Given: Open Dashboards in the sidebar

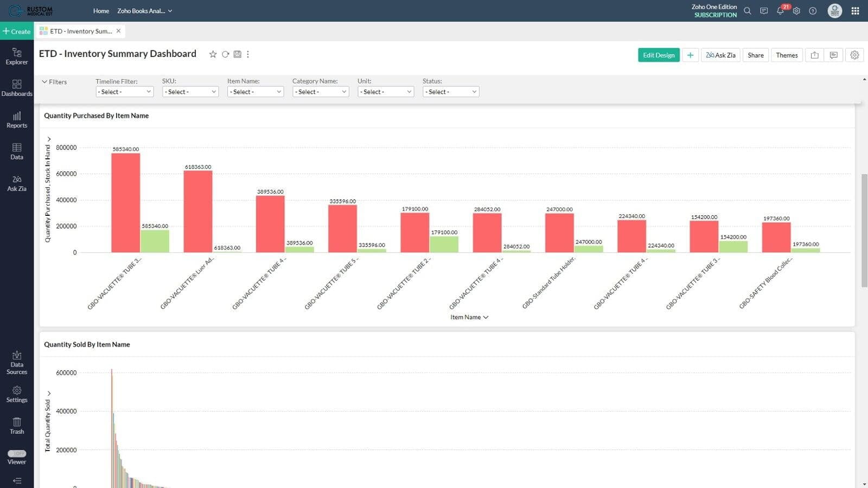Looking at the screenshot, I should click(17, 88).
